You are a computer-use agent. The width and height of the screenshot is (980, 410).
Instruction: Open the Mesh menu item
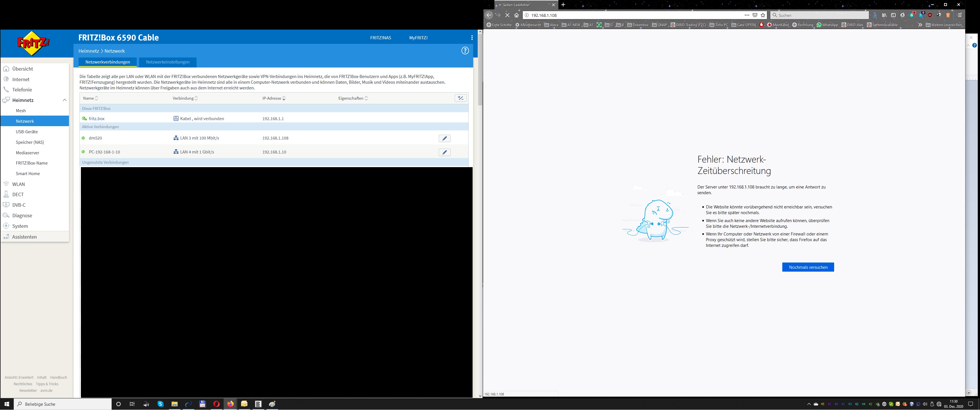click(x=21, y=111)
